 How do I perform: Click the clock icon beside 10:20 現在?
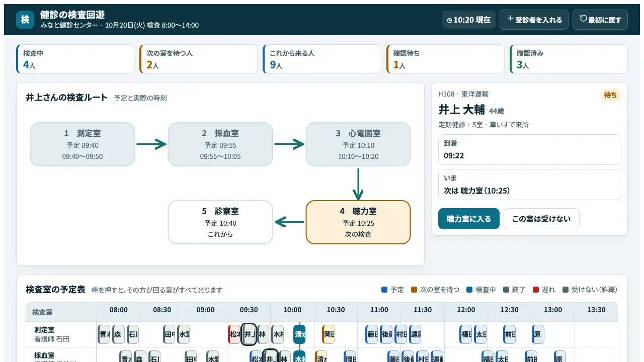(x=450, y=20)
